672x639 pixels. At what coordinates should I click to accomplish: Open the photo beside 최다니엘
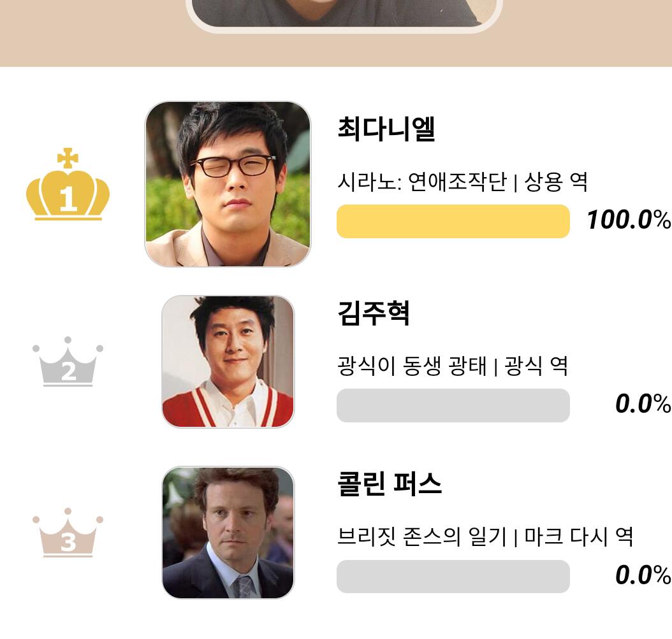[228, 184]
